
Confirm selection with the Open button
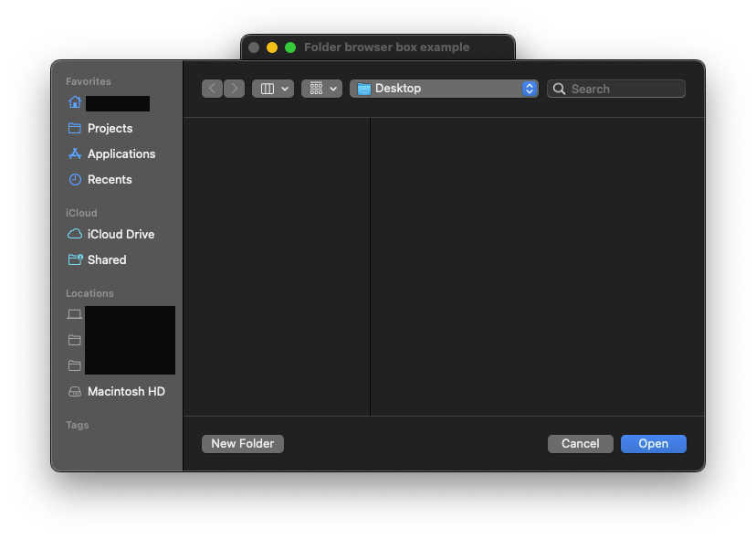coord(653,444)
